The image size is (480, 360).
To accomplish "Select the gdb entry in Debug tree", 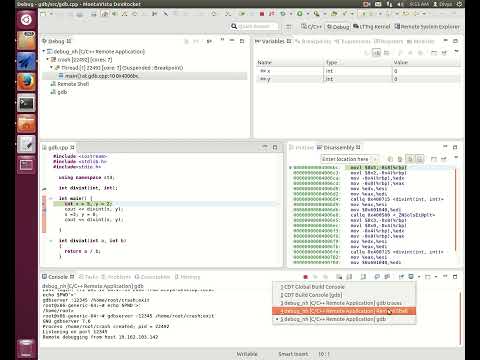I will [x=59, y=92].
